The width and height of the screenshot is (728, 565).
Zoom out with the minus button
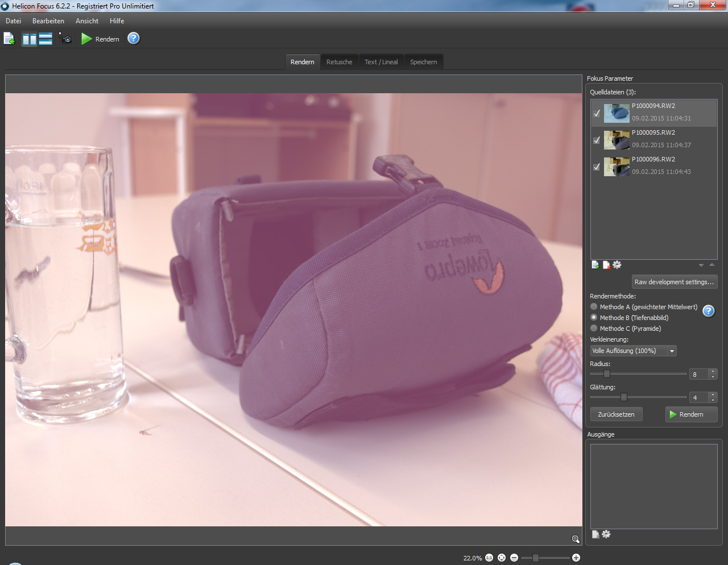[514, 558]
